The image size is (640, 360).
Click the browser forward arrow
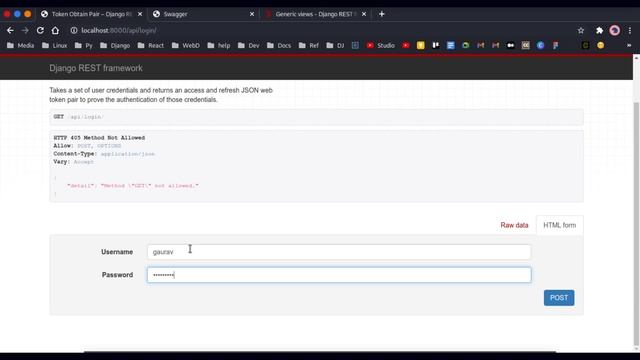point(25,30)
